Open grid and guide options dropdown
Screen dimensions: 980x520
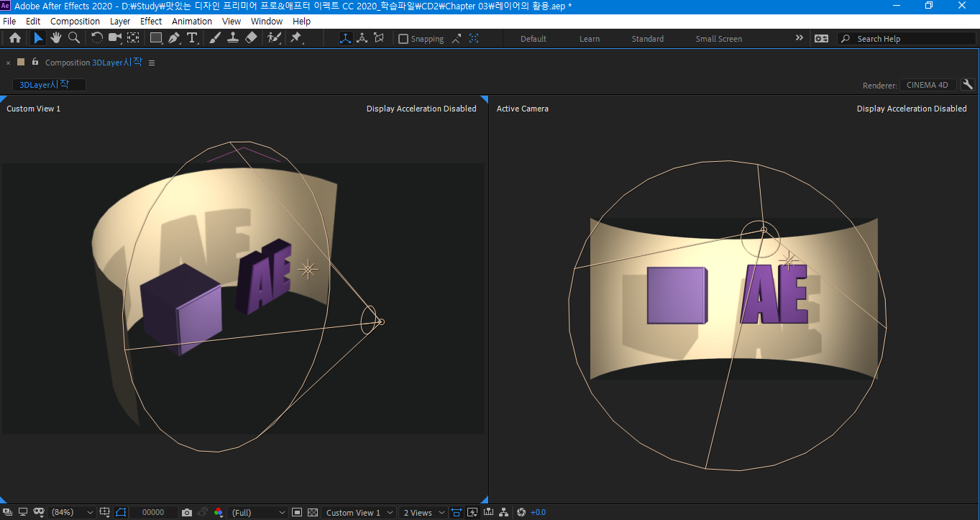point(105,512)
